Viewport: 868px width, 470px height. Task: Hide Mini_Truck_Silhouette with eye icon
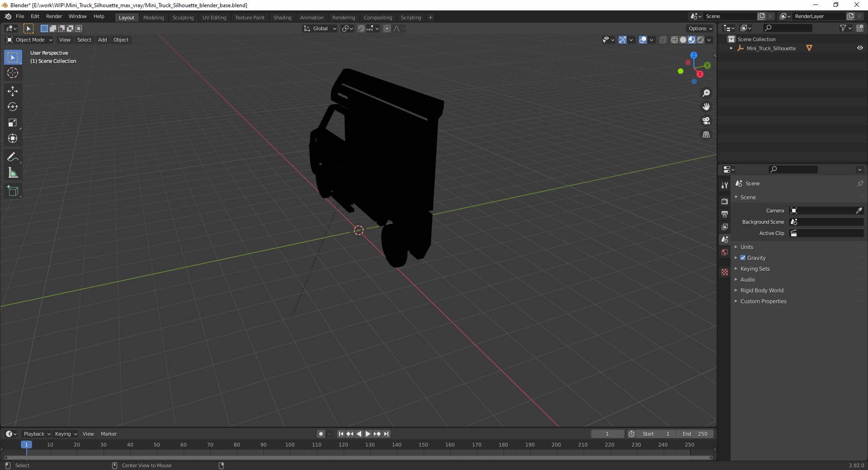(860, 48)
